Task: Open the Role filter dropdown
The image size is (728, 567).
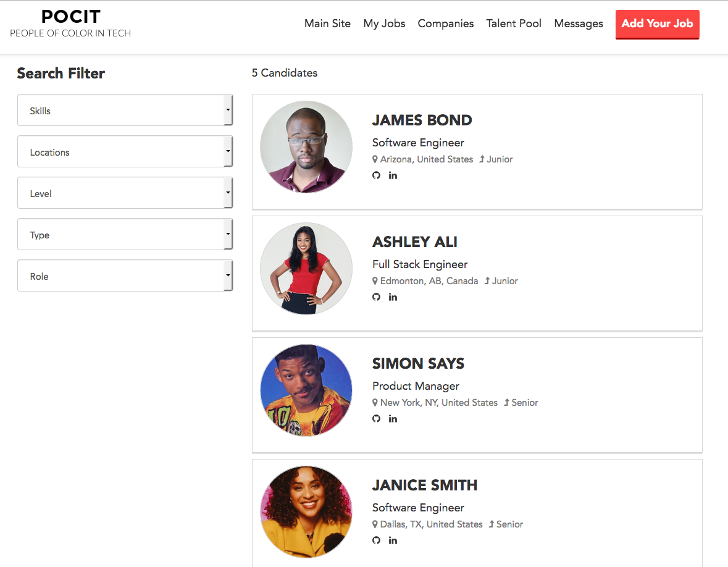Action: click(x=125, y=275)
